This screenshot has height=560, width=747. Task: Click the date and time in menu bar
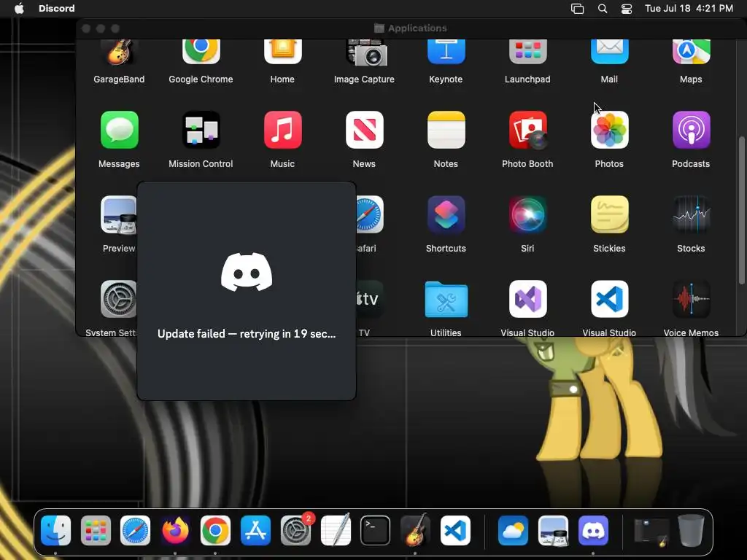tap(689, 8)
